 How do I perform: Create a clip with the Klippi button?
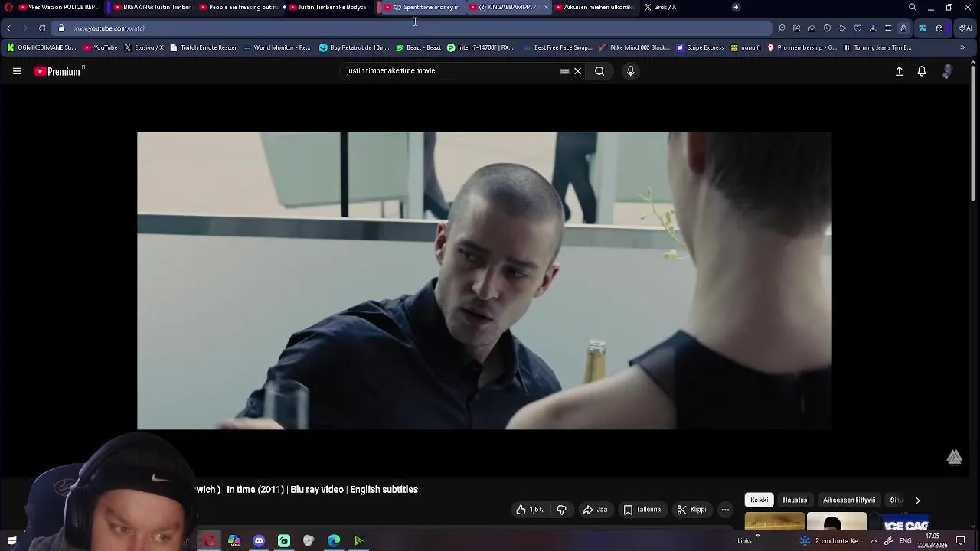pos(691,510)
